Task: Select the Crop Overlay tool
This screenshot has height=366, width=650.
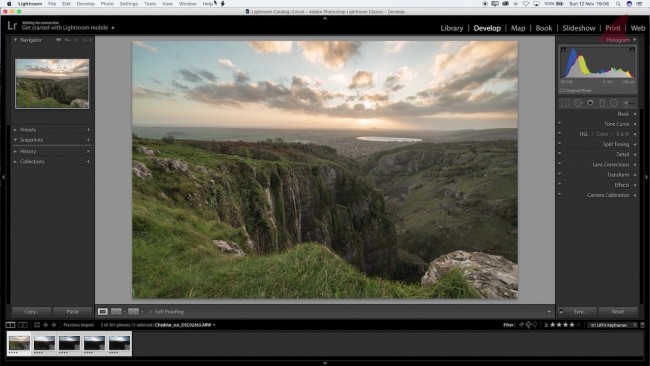Action: tap(565, 103)
